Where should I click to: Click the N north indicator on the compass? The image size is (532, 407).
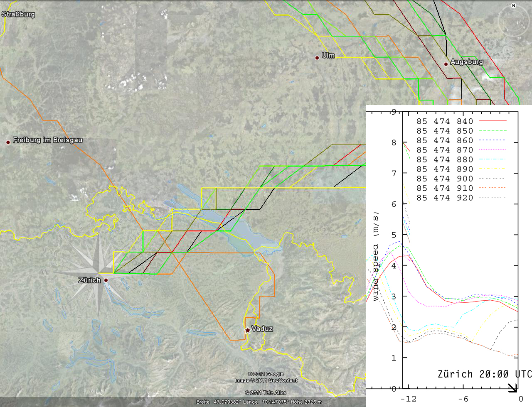[514, 6]
